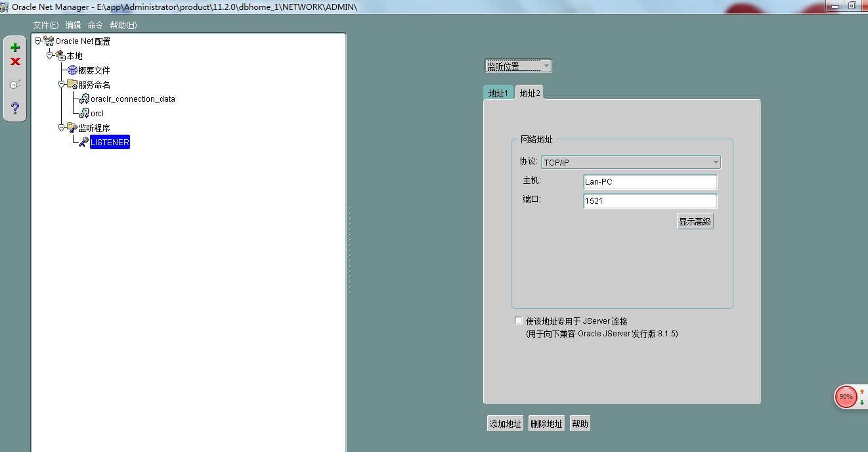Click the restore window button

coord(852,5)
